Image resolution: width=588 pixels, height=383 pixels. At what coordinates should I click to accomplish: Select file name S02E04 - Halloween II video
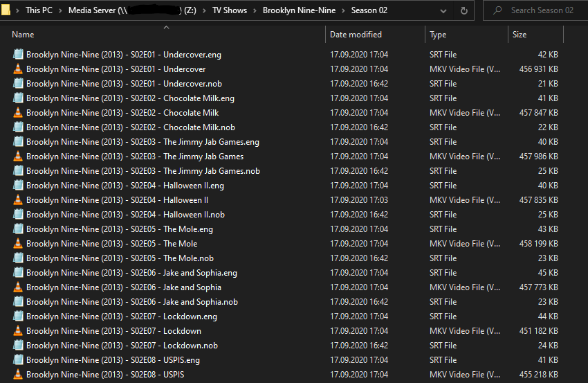[x=117, y=200]
